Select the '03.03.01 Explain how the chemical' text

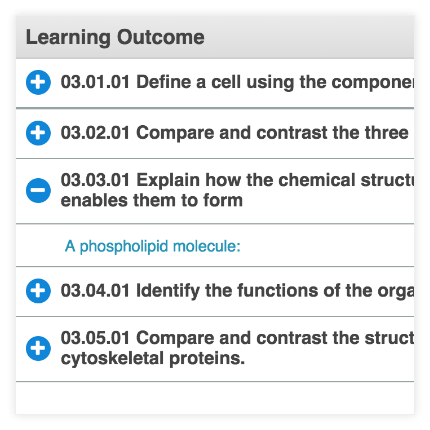[237, 180]
